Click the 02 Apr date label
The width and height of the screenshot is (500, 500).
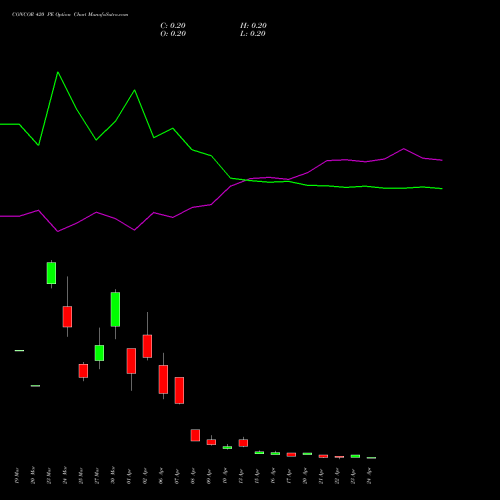point(145,476)
